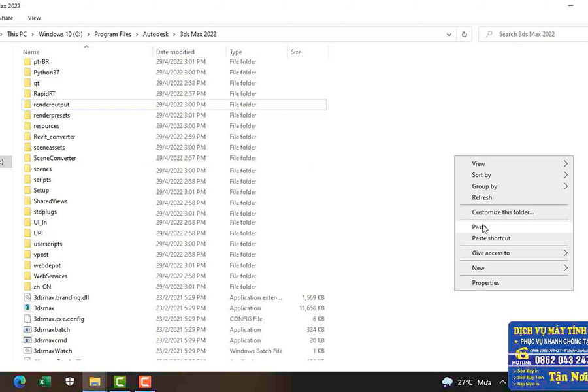Expand chevron after Autodesk breadcrumb
This screenshot has width=588, height=392.
174,35
